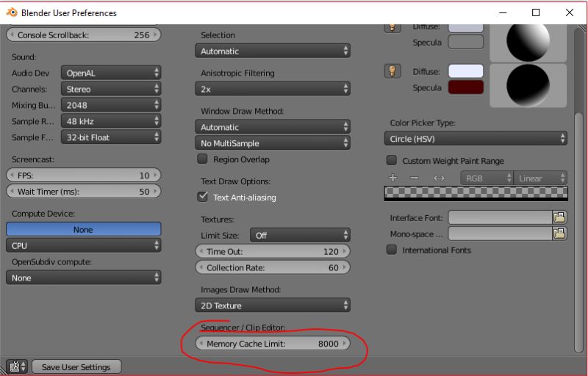Open Window Draw Method Automatic dropdown

pyautogui.click(x=273, y=127)
